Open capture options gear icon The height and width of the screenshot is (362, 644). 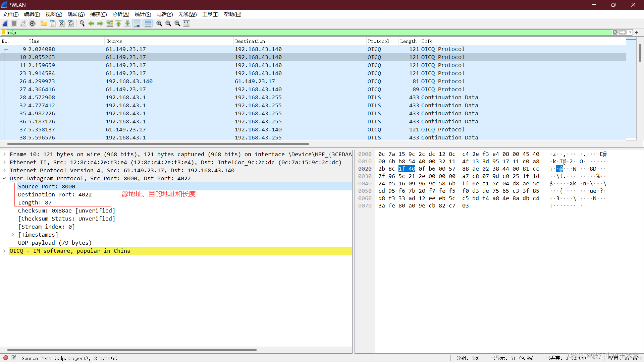[x=32, y=23]
